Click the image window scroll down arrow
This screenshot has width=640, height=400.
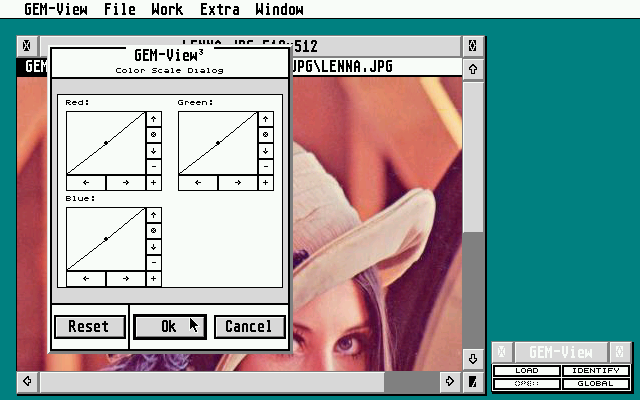(473, 359)
